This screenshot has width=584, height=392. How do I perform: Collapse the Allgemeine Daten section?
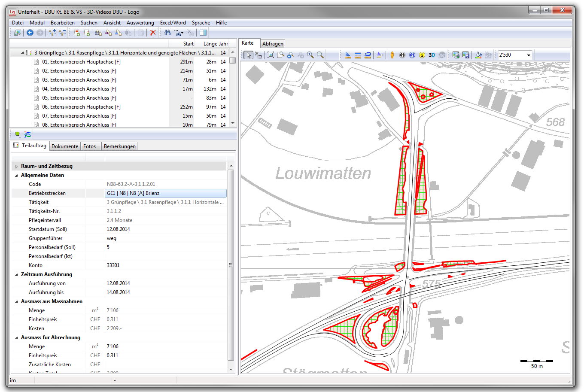(17, 176)
